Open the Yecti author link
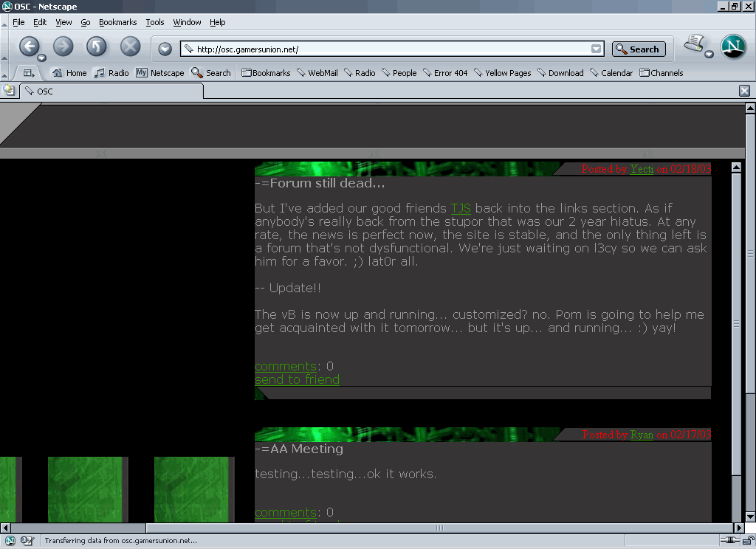The height and width of the screenshot is (549, 756). point(642,169)
